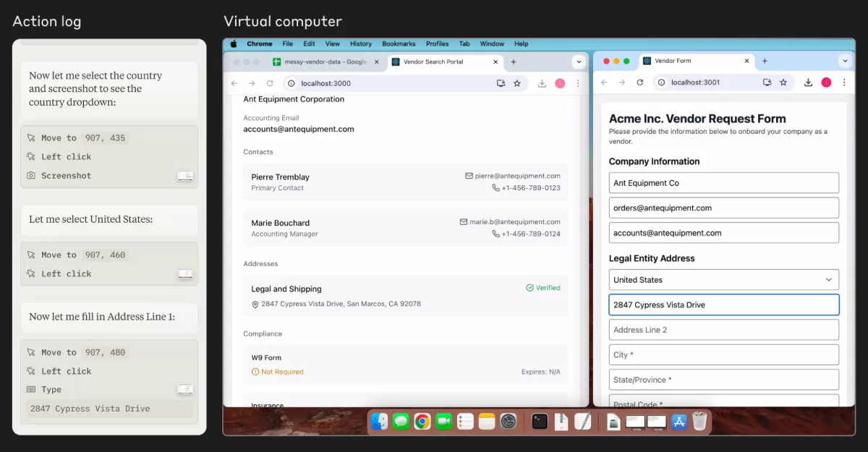
Task: Click the install app icon in the localhost:3000 address bar
Action: [501, 83]
